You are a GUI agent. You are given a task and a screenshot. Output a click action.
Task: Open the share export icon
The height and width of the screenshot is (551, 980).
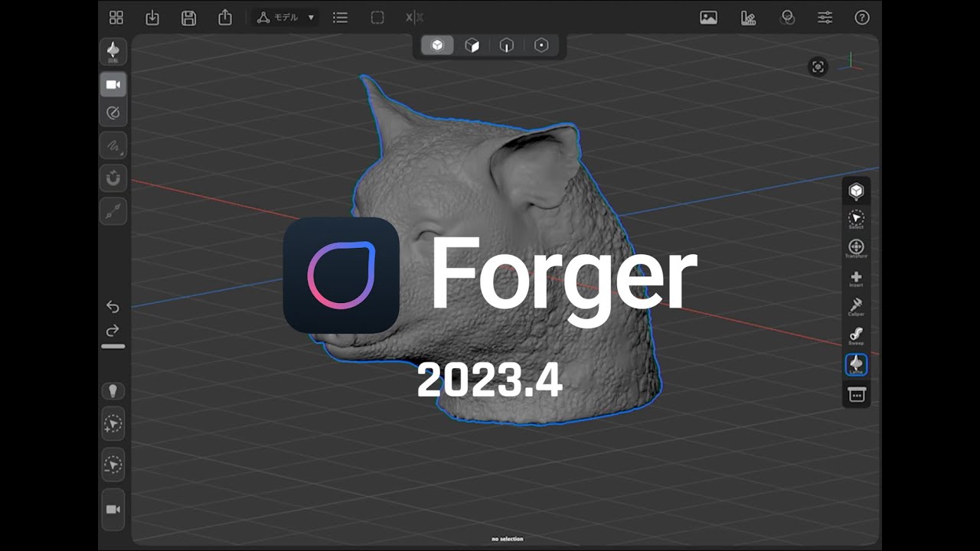(x=225, y=17)
